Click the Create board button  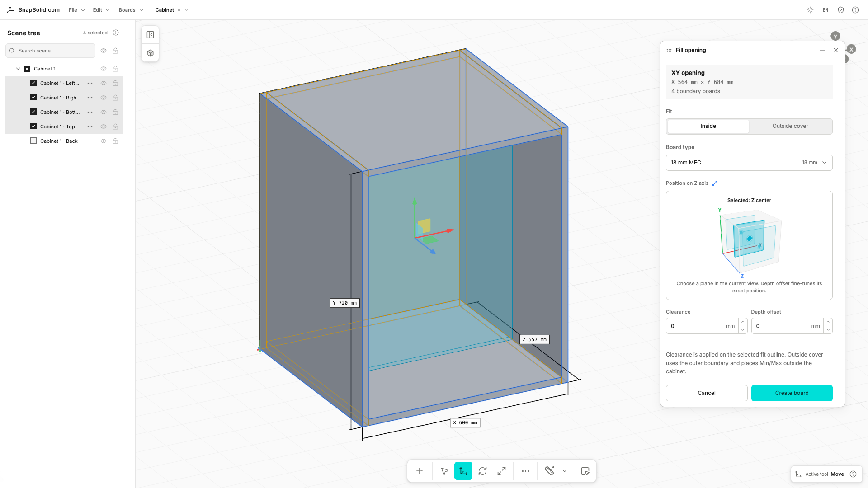(x=792, y=393)
